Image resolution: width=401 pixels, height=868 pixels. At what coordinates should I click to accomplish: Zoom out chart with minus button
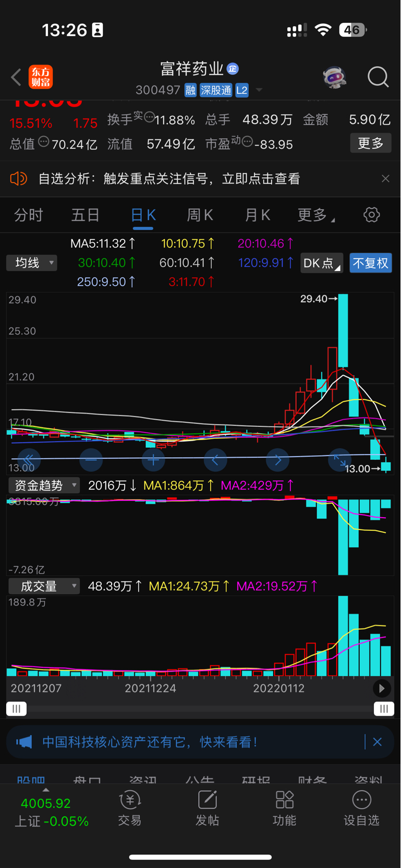(91, 460)
